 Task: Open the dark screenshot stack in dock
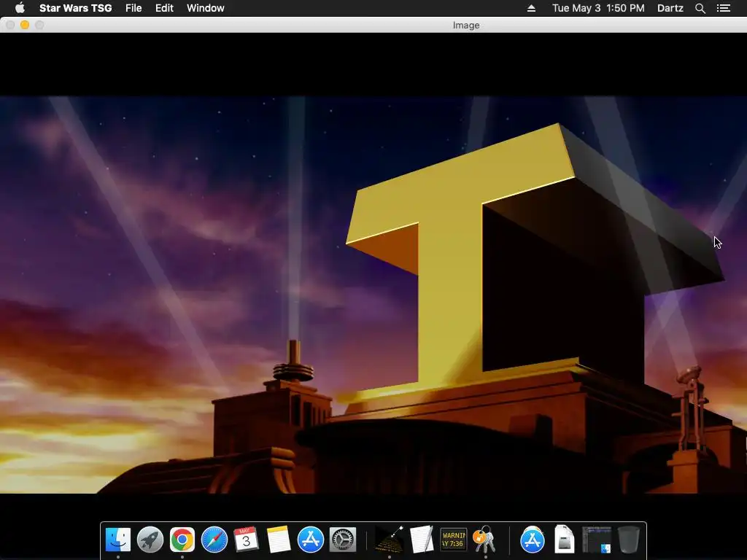[x=597, y=540]
